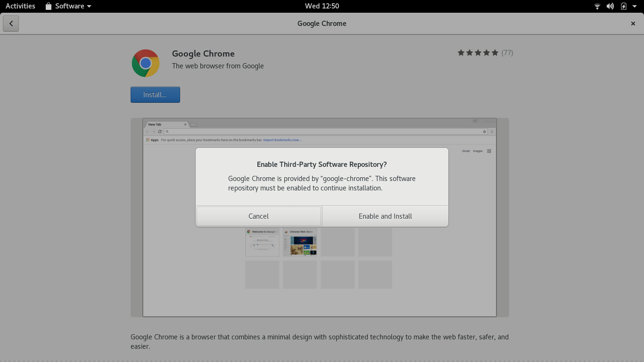Click the Google Chrome app name heading

click(x=203, y=54)
